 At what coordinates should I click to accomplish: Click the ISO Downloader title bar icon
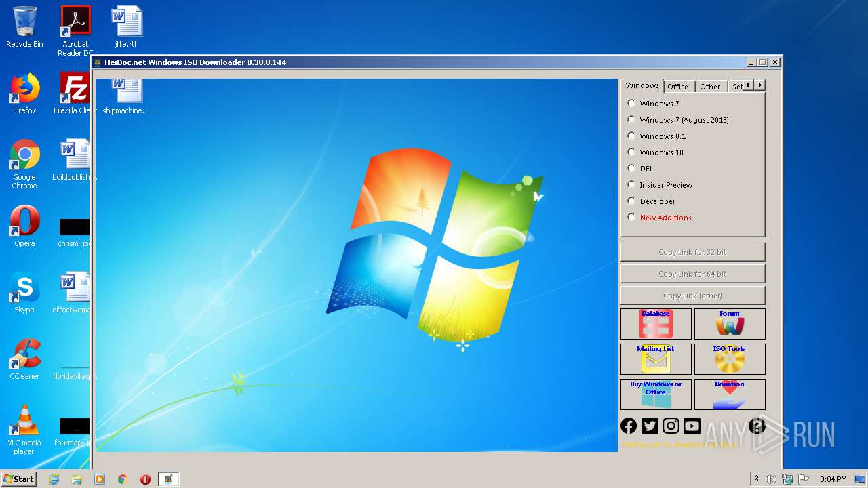[x=98, y=62]
